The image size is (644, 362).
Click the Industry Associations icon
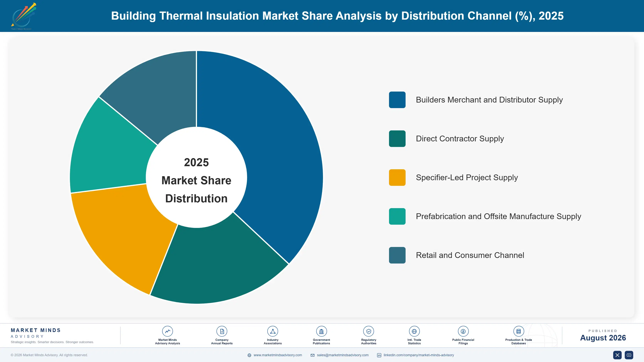pos(273,331)
